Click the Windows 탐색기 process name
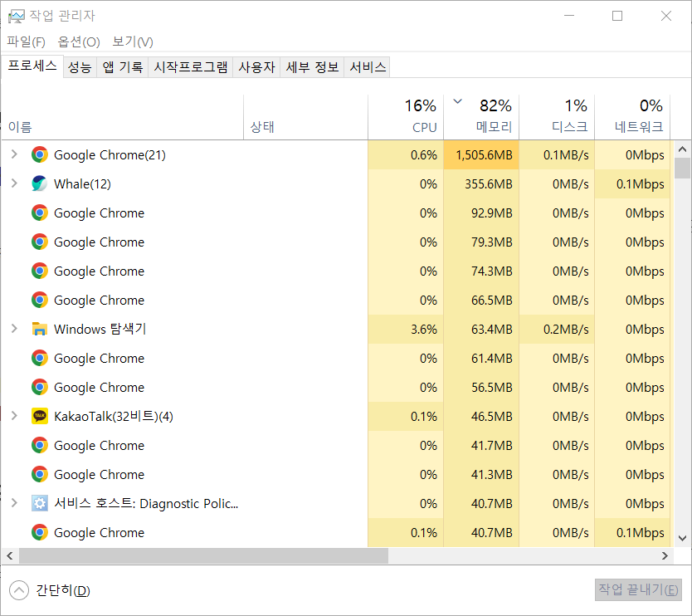 100,329
